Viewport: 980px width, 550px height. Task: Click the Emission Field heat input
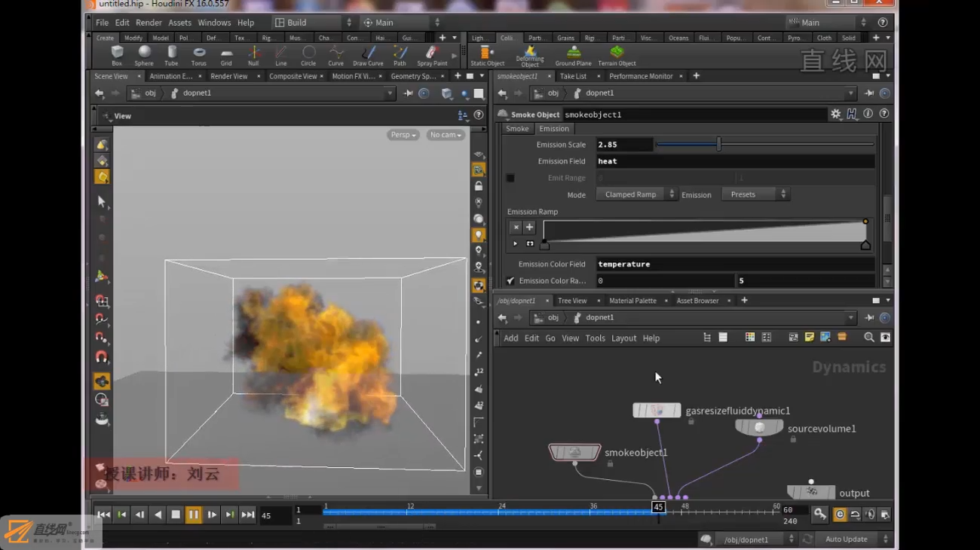pos(735,161)
